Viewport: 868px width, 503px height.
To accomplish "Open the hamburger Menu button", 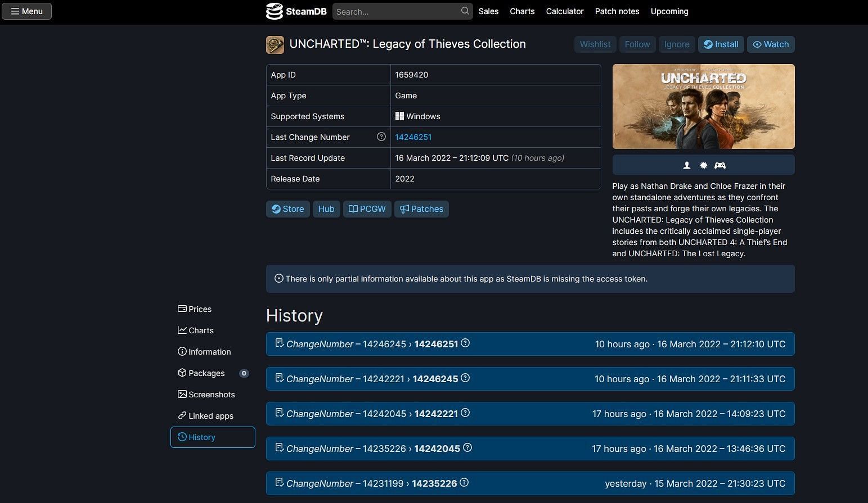I will click(26, 11).
